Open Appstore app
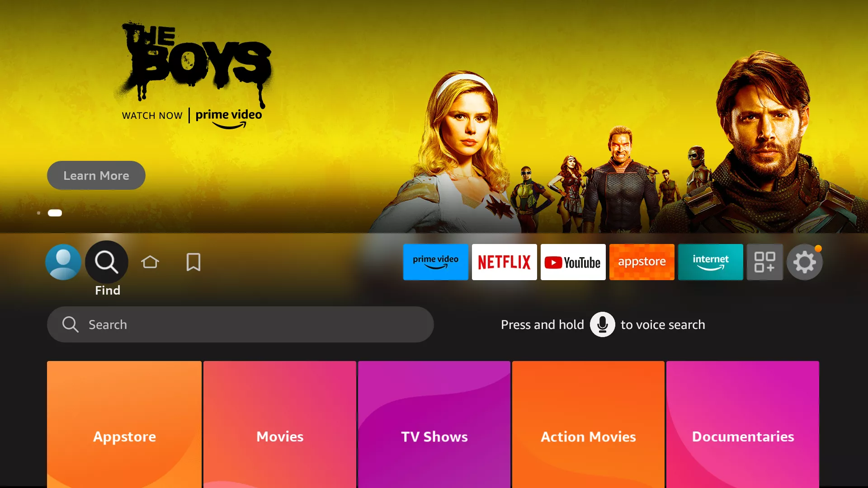This screenshot has width=868, height=488. click(642, 262)
